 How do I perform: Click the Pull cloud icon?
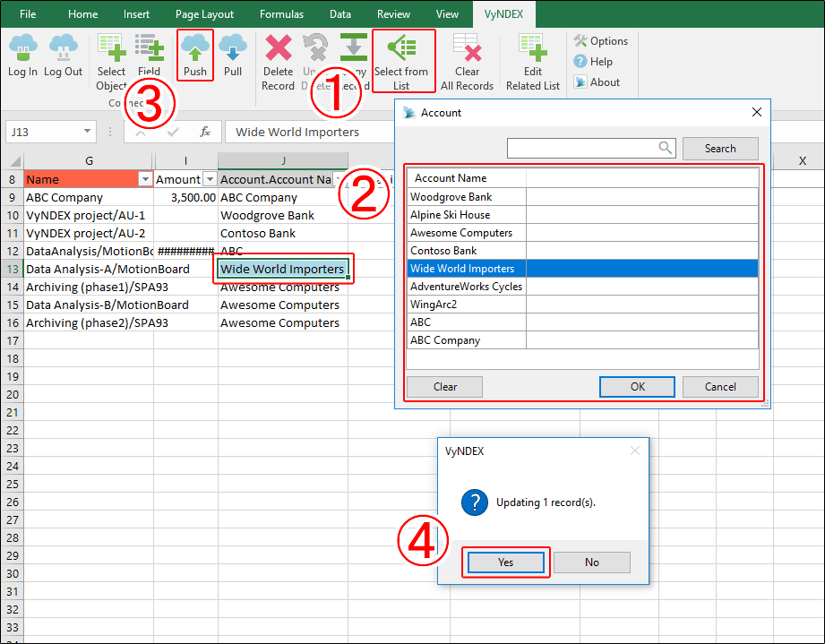tap(233, 48)
